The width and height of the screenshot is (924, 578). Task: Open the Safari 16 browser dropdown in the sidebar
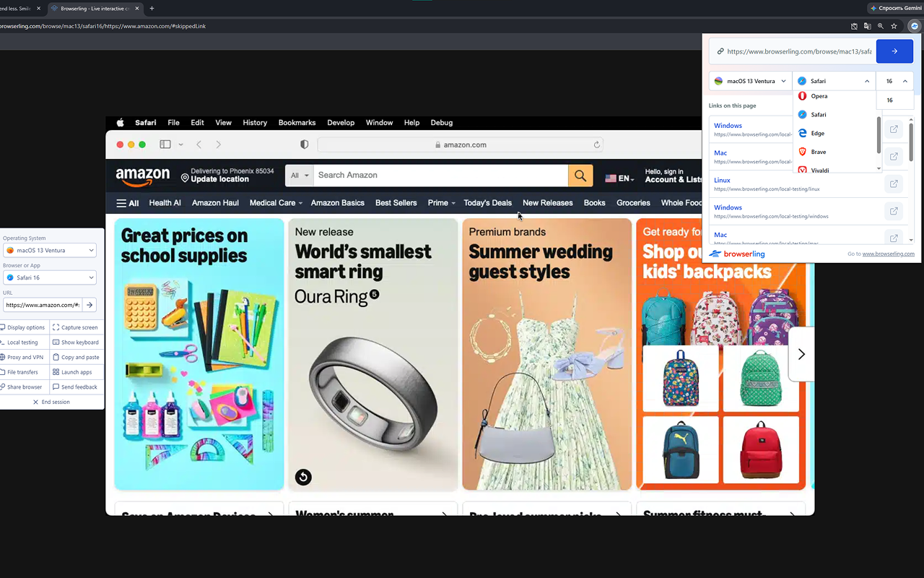point(50,277)
